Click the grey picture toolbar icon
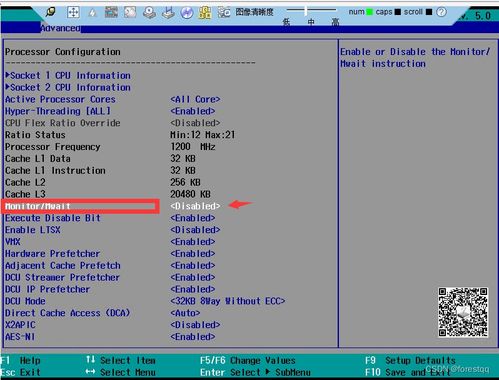 click(x=130, y=12)
